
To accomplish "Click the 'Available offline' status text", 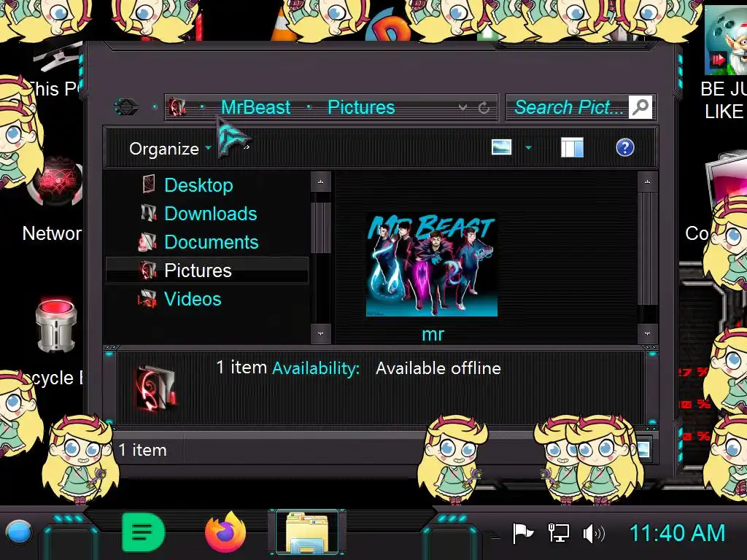I will [438, 368].
